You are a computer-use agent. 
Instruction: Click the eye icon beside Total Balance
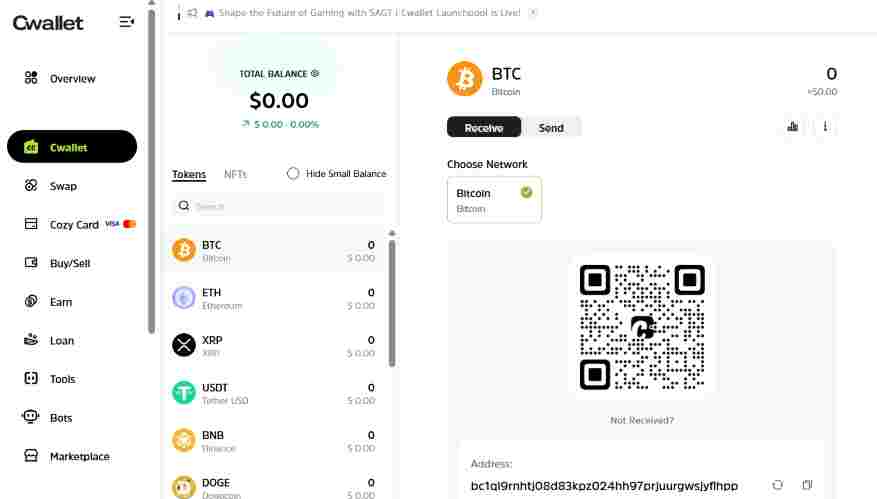[x=315, y=73]
